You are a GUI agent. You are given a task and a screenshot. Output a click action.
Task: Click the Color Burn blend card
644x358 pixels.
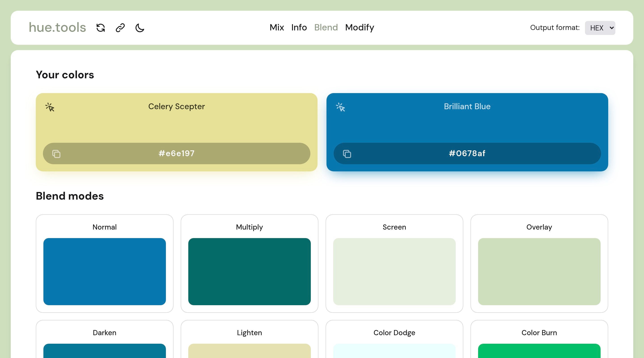point(539,340)
